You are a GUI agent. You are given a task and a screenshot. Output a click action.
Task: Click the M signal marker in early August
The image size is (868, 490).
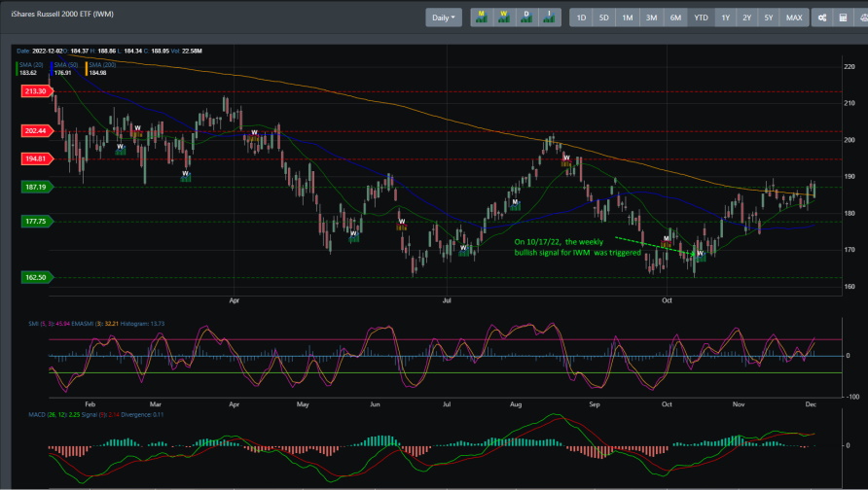(x=516, y=204)
